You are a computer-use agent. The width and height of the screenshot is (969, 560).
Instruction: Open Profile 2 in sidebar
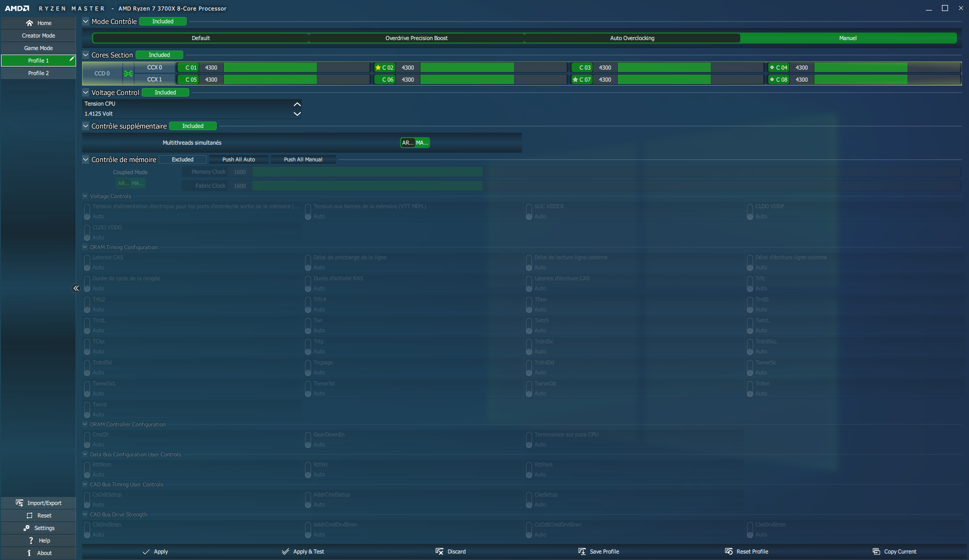pyautogui.click(x=39, y=73)
